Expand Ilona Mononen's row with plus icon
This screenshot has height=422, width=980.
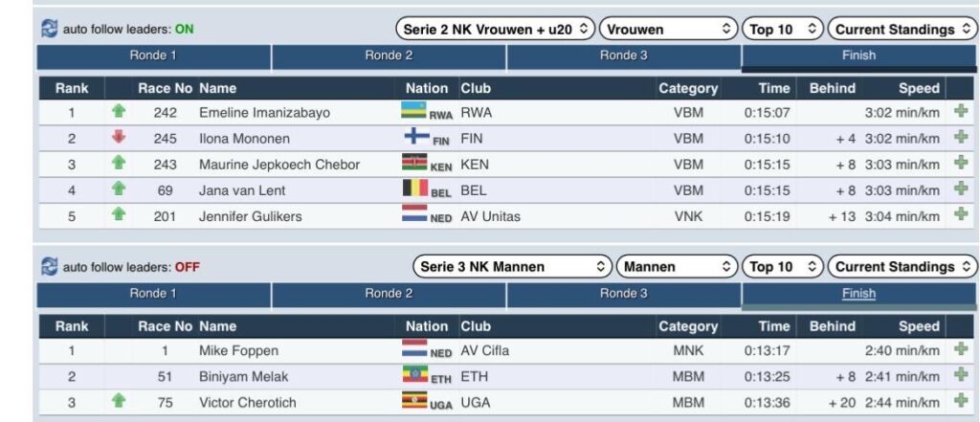coord(961,138)
